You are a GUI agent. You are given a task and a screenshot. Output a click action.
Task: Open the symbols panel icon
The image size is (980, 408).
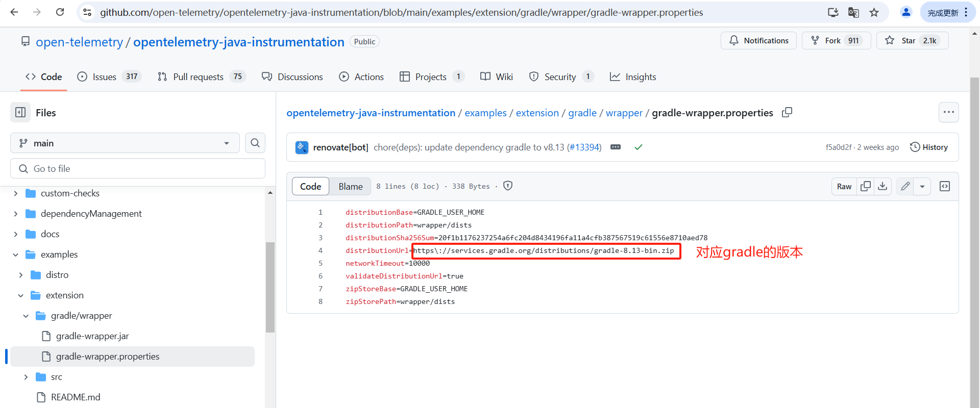point(945,186)
